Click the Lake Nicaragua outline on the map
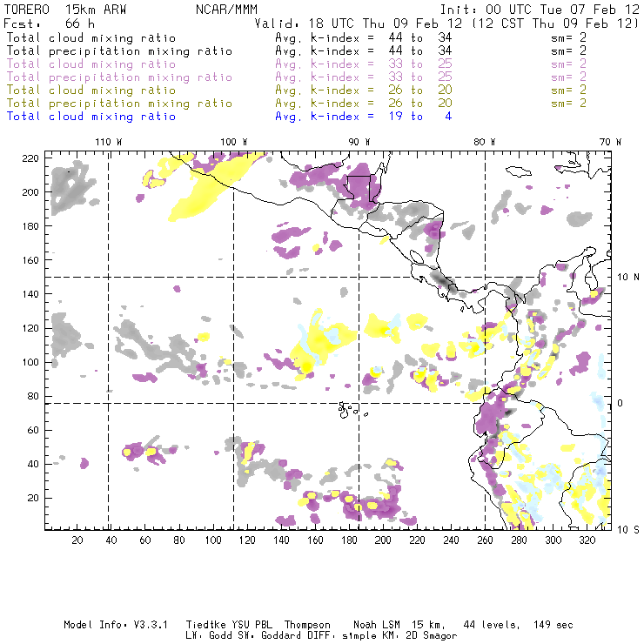644x644 pixels. (417, 258)
